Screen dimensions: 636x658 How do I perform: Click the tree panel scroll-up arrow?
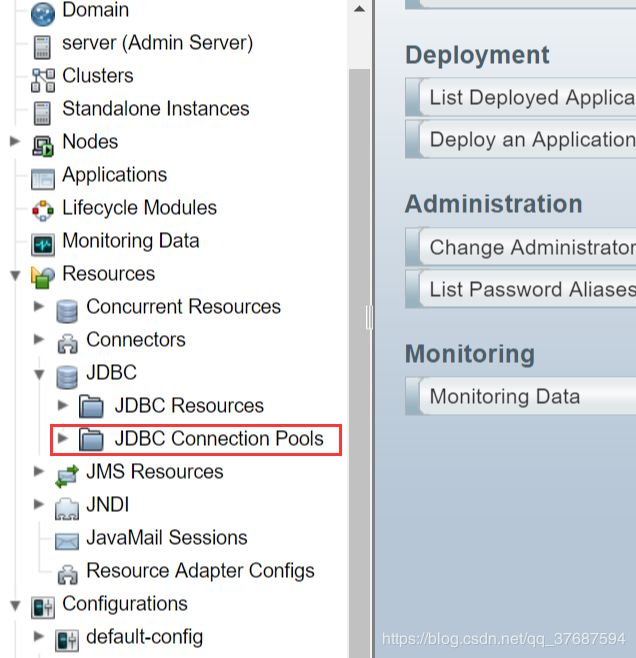tap(359, 9)
